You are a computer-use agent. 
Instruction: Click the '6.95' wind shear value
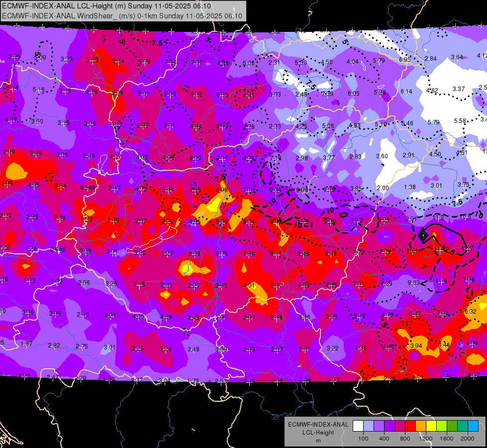pos(405,59)
